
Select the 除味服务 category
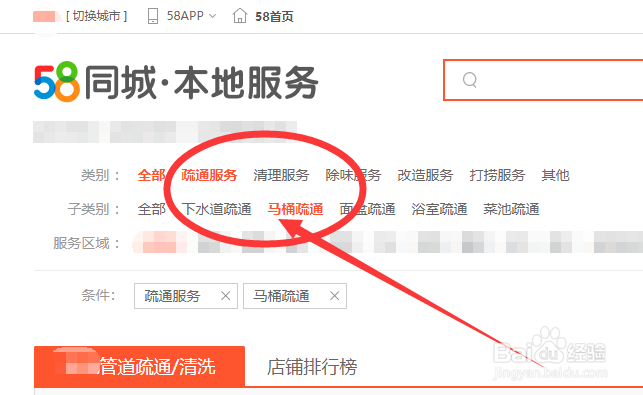(353, 176)
